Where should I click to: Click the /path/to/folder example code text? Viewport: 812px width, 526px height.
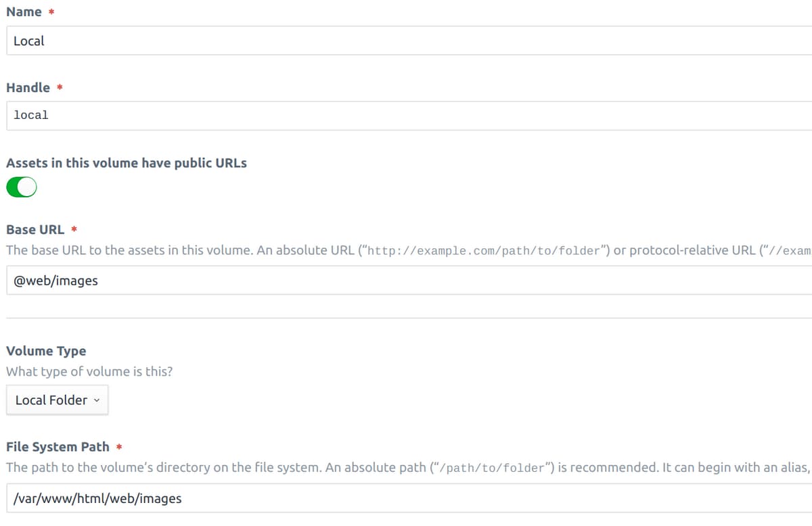pos(492,469)
